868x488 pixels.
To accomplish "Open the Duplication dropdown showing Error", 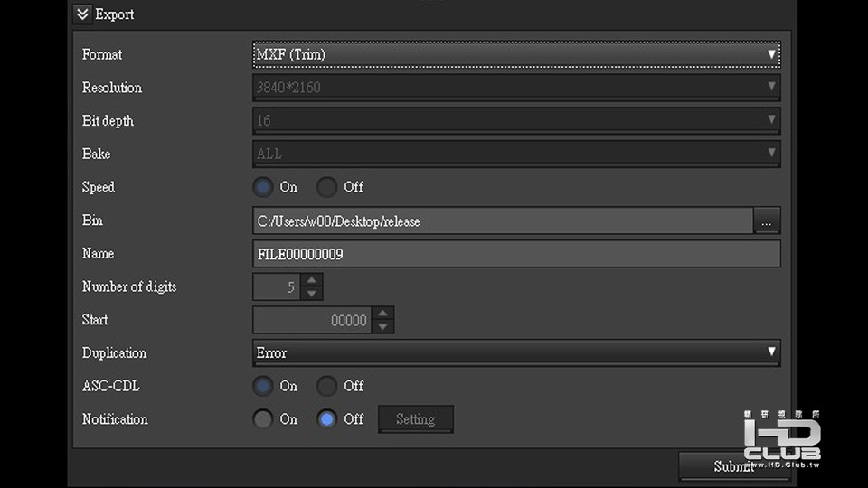I will point(515,352).
